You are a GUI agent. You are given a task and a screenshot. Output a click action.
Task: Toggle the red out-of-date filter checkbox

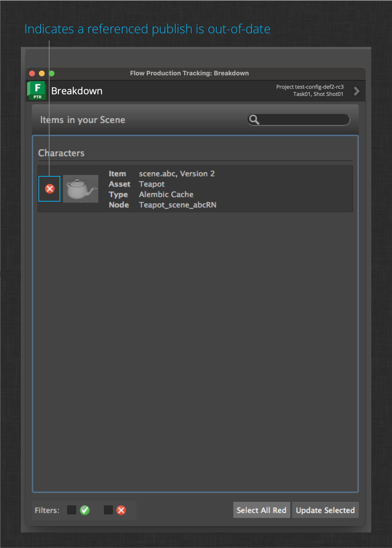[108, 510]
